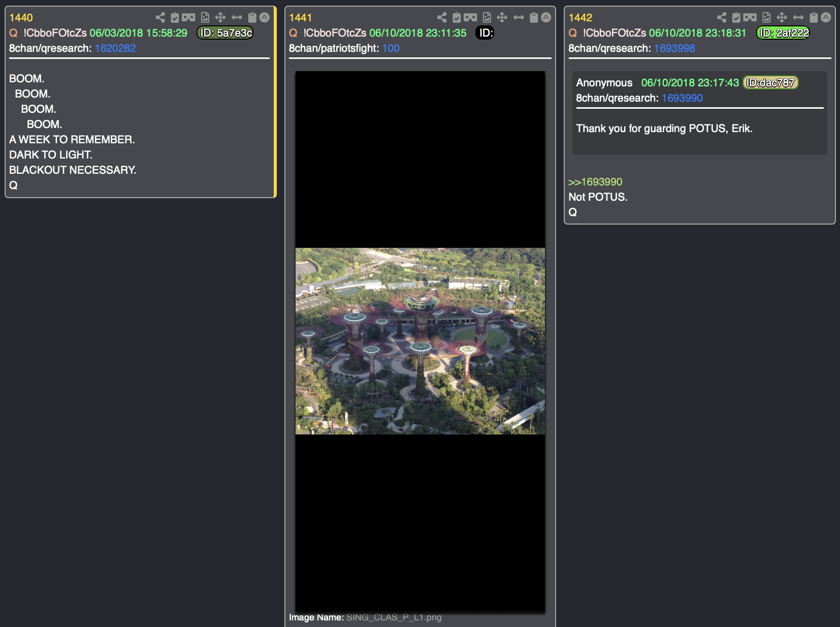Click post number 1442

[x=580, y=18]
